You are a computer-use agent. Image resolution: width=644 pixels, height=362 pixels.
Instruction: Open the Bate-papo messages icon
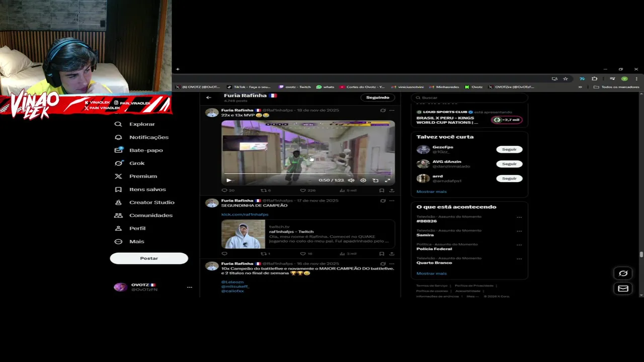[118, 150]
